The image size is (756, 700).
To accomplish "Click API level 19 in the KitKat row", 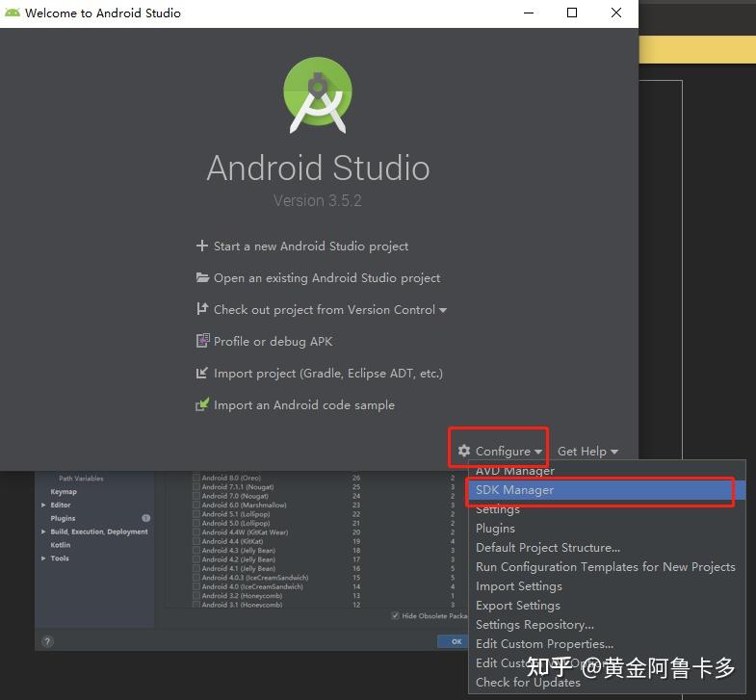I will (x=356, y=541).
